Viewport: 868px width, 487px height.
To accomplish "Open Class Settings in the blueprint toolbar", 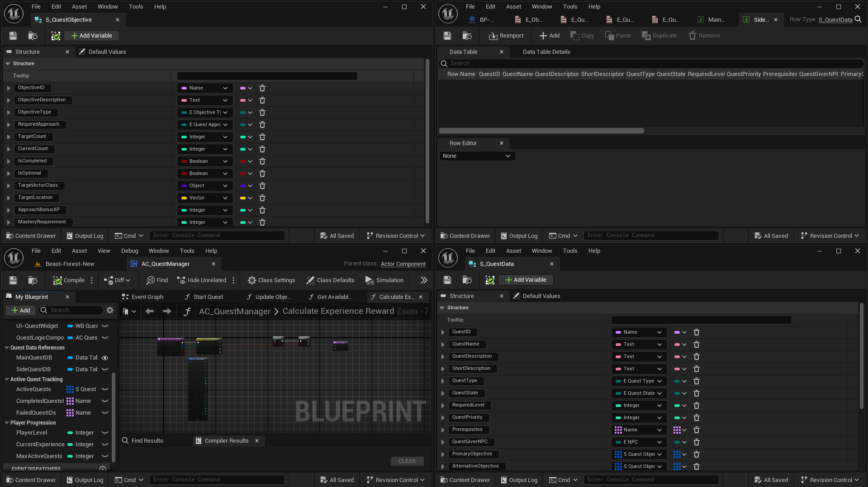I will 251,280.
